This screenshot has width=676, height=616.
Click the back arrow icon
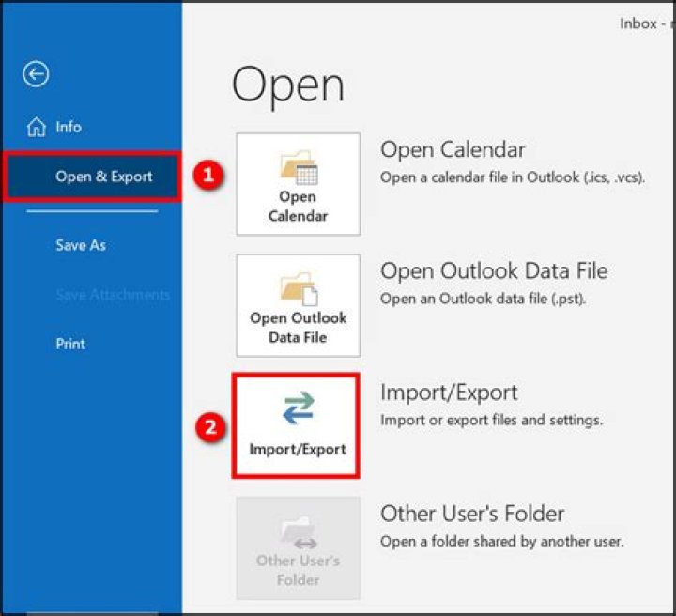pyautogui.click(x=36, y=74)
